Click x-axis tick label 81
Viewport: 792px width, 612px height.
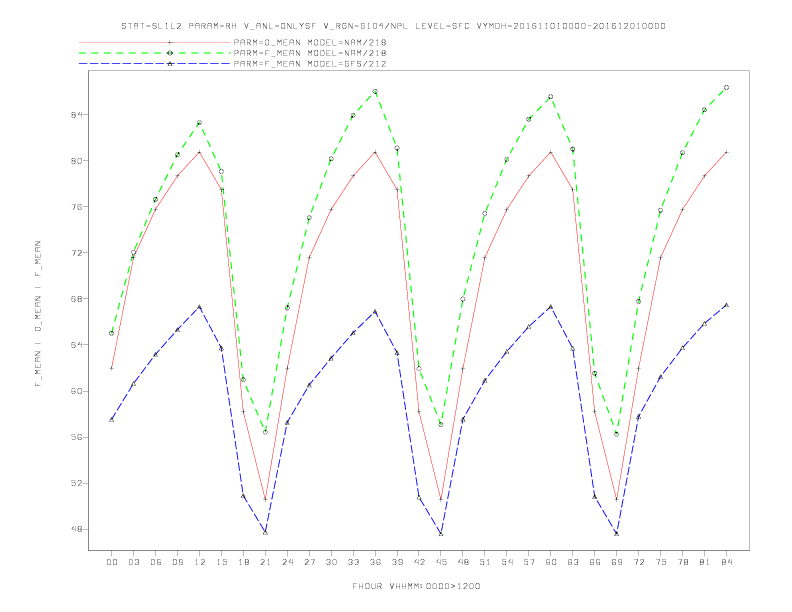click(705, 562)
